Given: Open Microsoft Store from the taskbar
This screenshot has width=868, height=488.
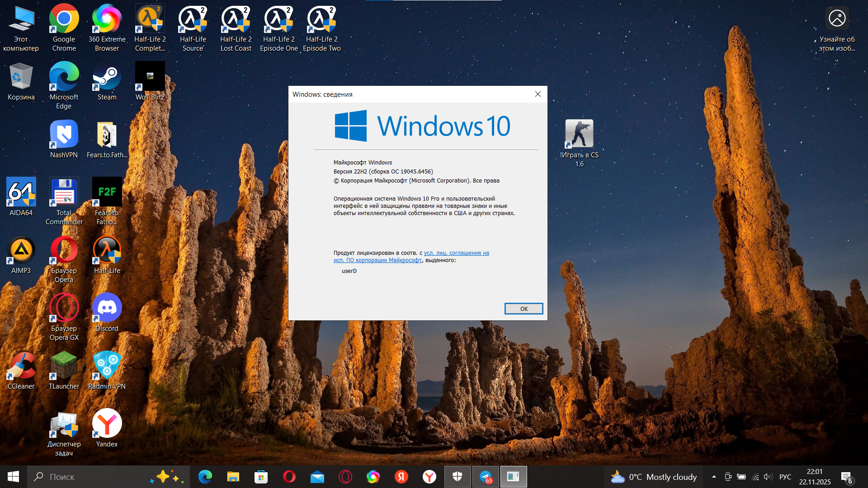Looking at the screenshot, I should [x=261, y=477].
